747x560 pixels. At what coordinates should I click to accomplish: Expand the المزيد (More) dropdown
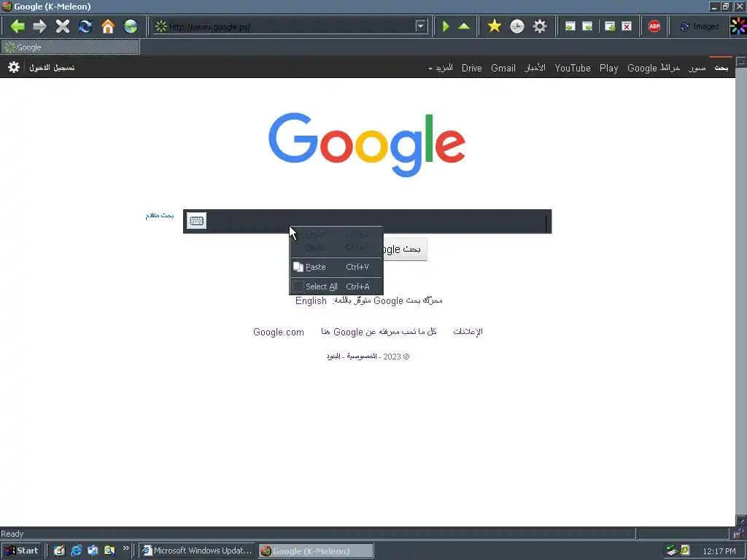440,68
